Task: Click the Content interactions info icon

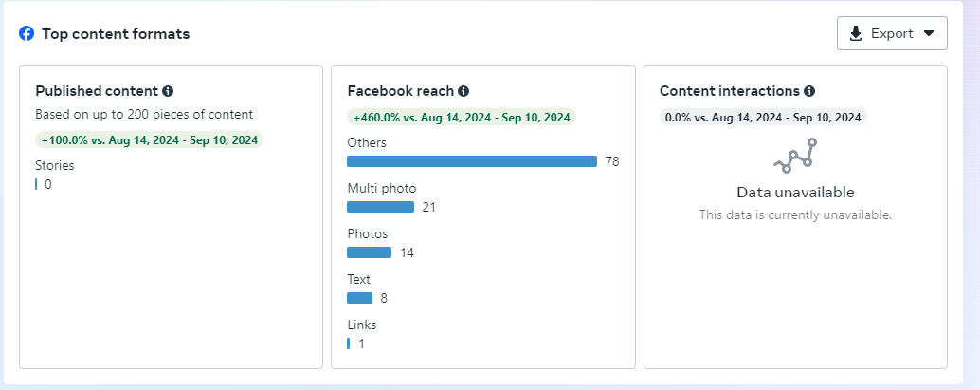Action: (x=809, y=91)
